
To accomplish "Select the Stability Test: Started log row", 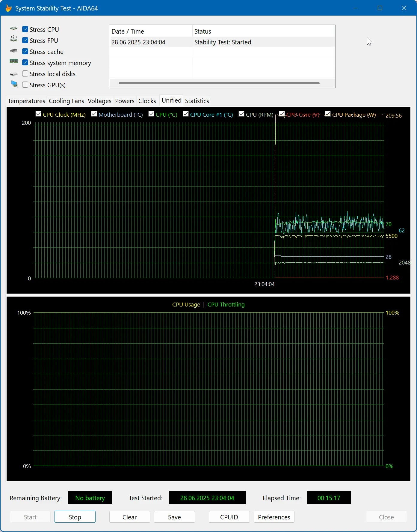I will point(222,42).
